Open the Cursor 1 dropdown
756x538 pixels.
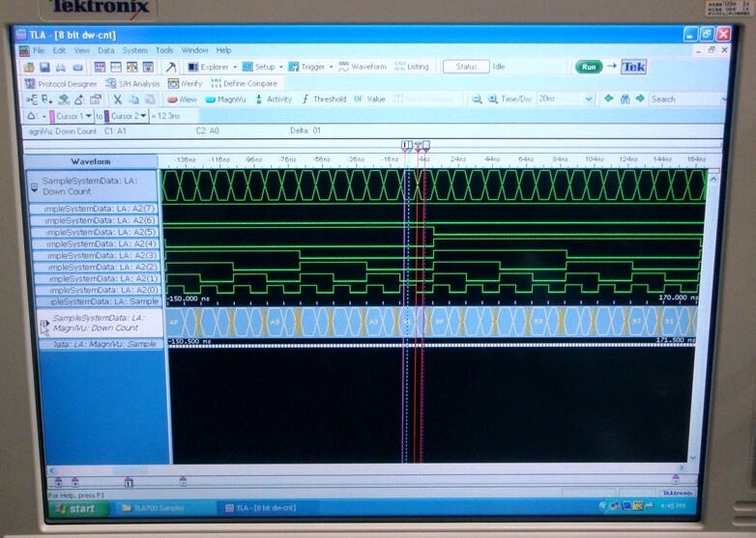tap(89, 116)
